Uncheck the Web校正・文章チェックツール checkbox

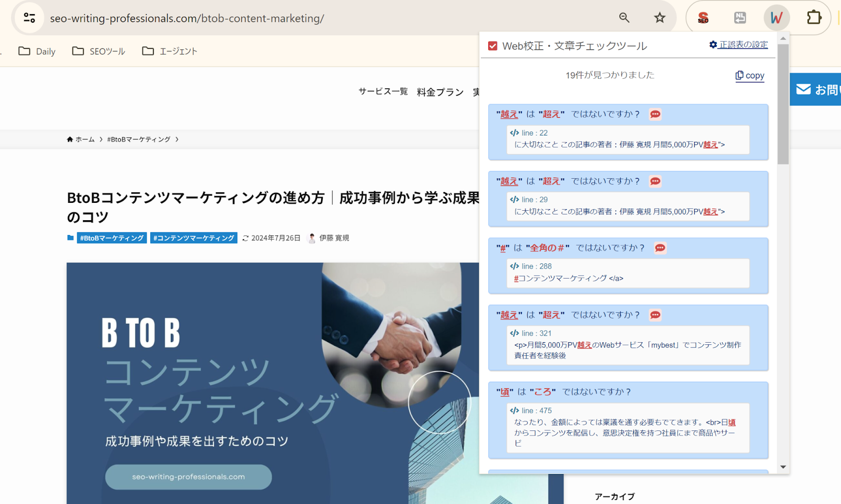(x=492, y=45)
